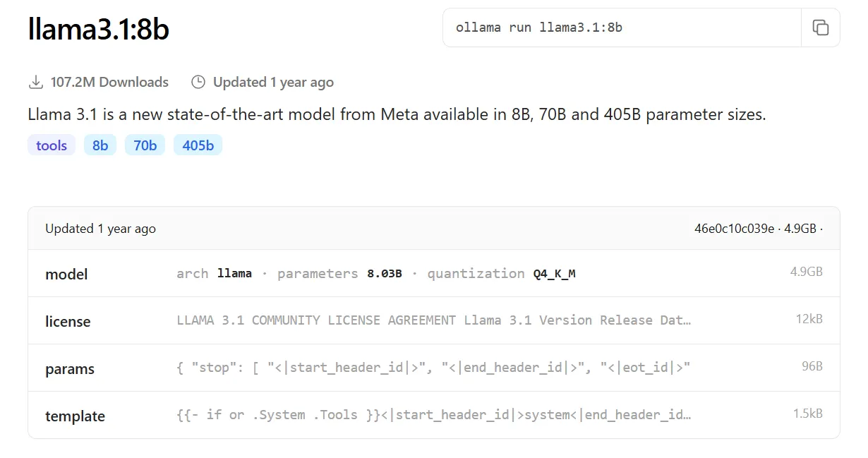Choose the 8b size tag
The height and width of the screenshot is (458, 868).
click(x=100, y=145)
